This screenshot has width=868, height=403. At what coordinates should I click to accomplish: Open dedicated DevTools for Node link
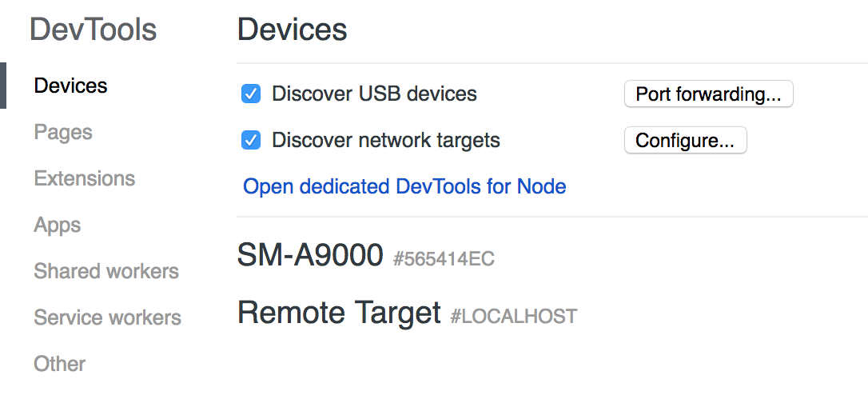[404, 187]
